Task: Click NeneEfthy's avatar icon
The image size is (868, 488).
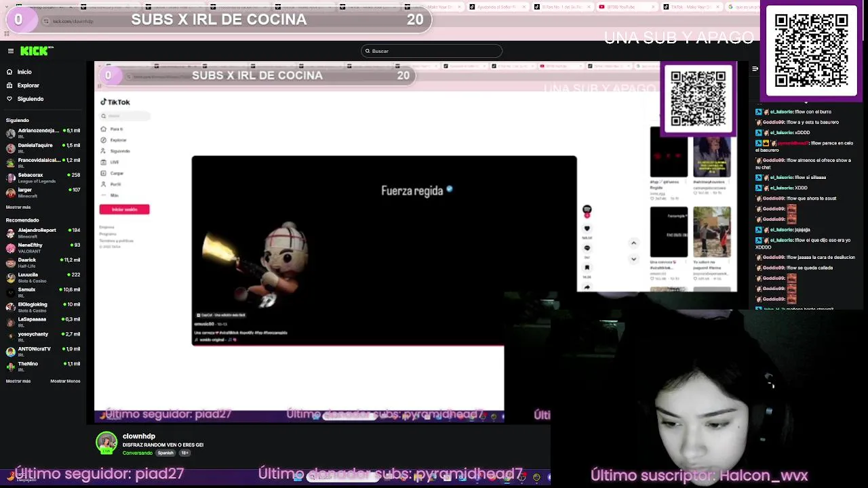Action: pos(11,248)
